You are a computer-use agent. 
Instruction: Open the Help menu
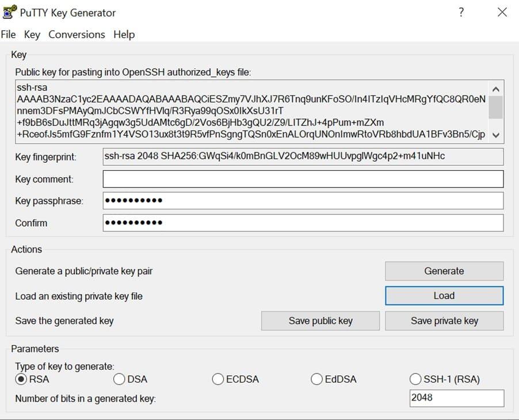pyautogui.click(x=124, y=35)
